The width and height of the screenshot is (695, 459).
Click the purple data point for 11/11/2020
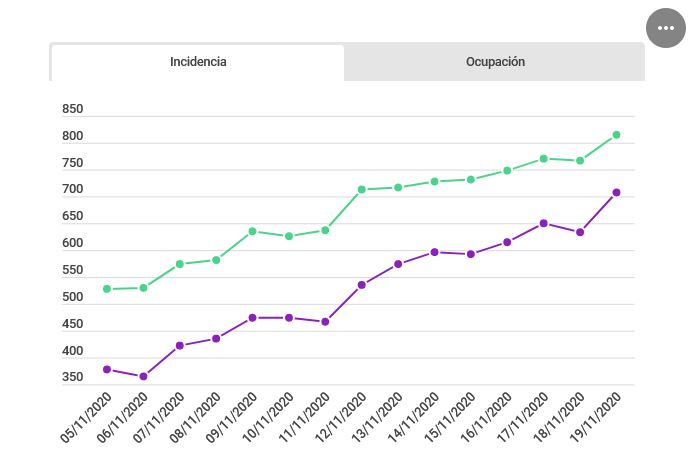325,322
